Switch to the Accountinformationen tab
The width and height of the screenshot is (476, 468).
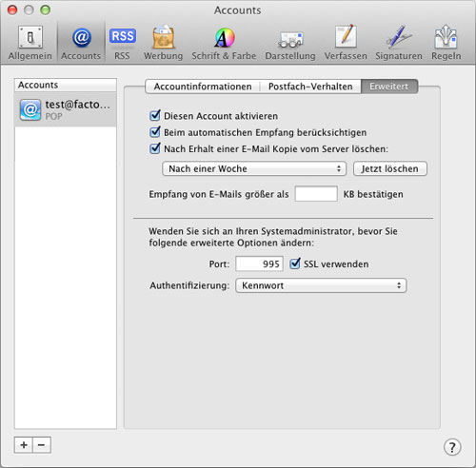[203, 87]
